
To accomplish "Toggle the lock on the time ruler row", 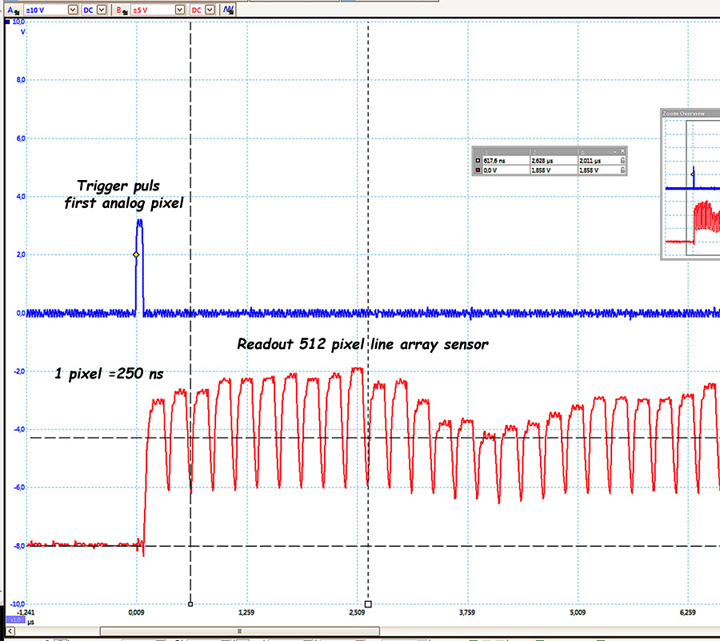I will click(x=623, y=160).
